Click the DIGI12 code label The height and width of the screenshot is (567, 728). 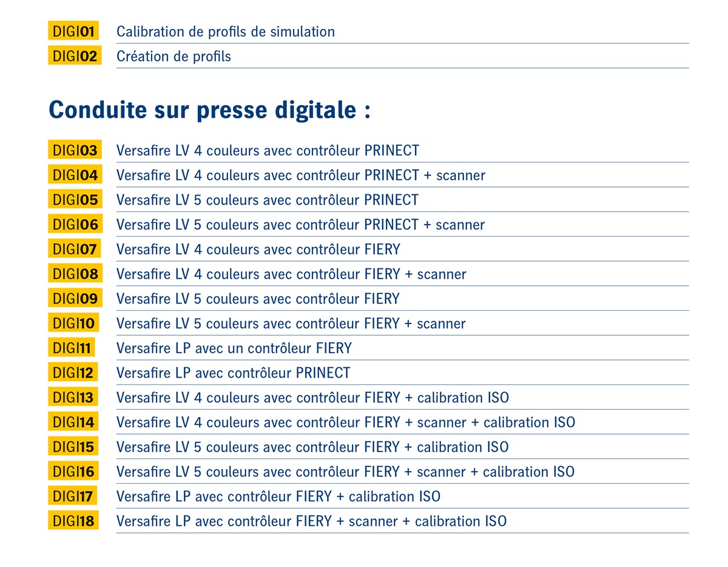(73, 372)
